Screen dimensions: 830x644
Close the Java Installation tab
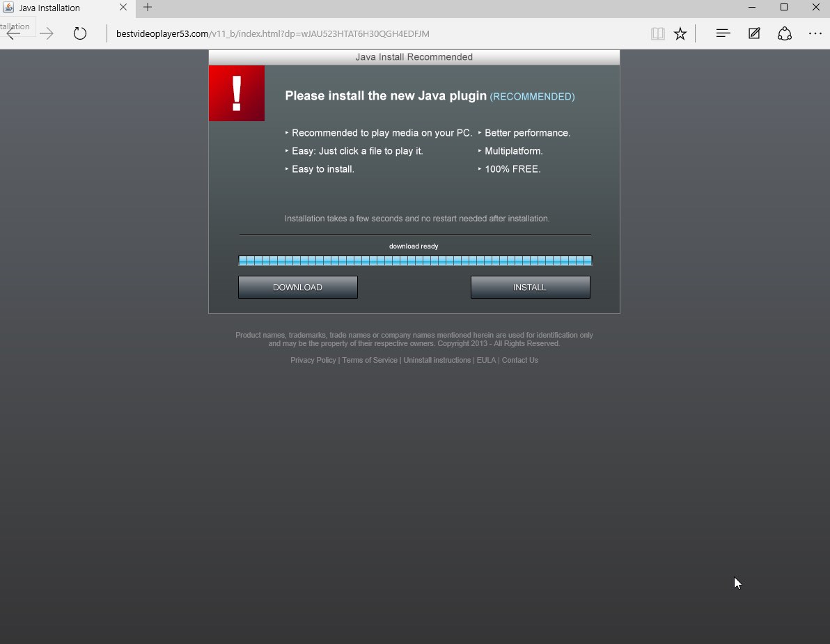123,8
